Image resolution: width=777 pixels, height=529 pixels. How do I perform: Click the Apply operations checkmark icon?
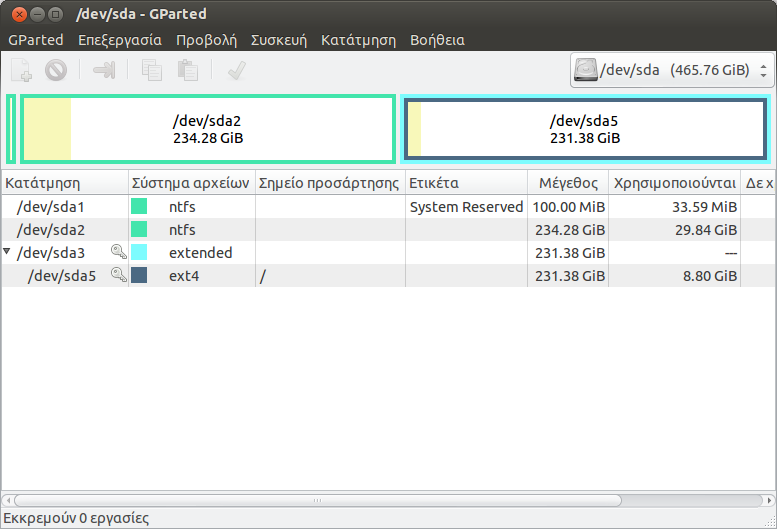pos(236,70)
